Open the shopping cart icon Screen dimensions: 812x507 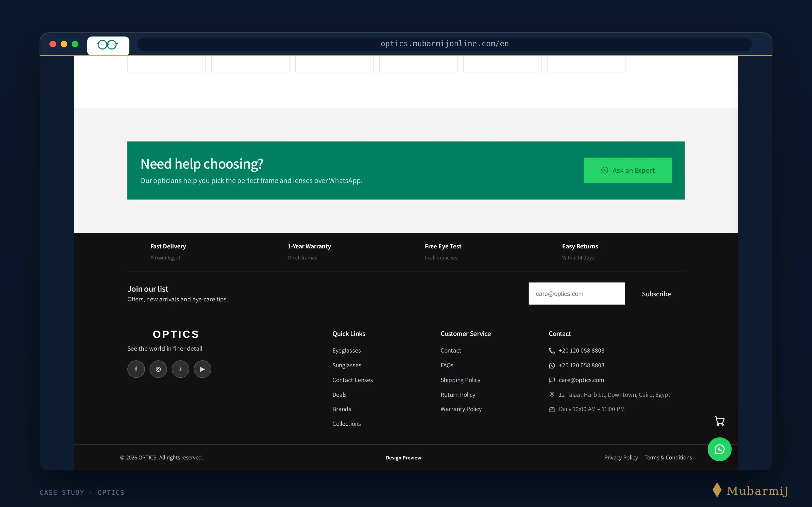point(719,421)
